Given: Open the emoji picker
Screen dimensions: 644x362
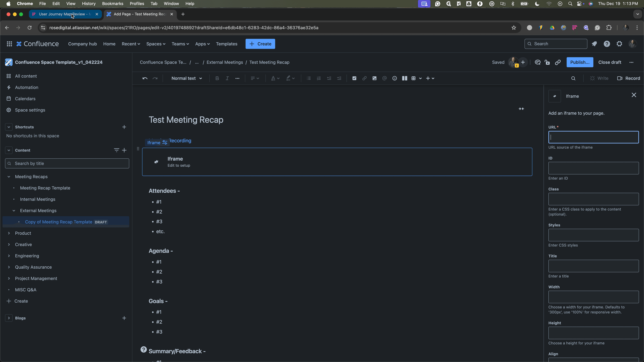Looking at the screenshot, I should 394,78.
